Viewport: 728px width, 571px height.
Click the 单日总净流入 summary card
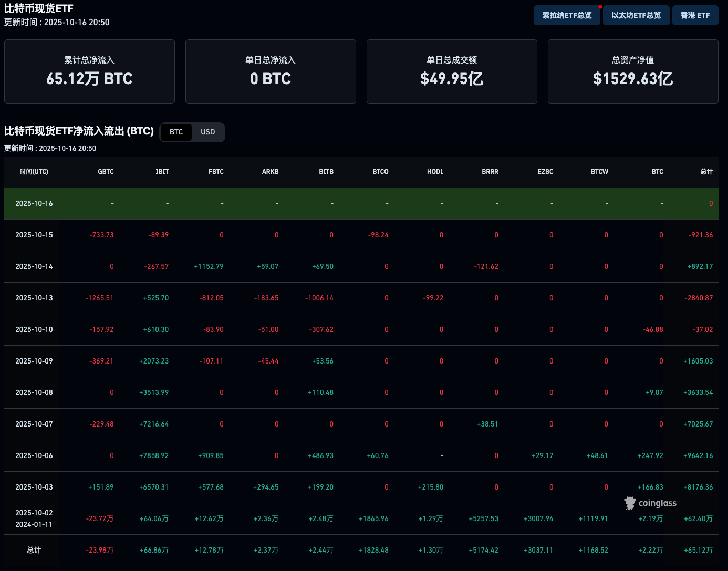(271, 72)
